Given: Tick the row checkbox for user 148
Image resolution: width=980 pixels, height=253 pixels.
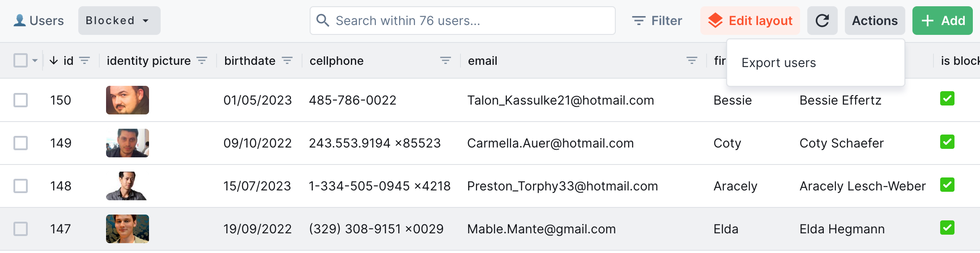Looking at the screenshot, I should click(21, 186).
